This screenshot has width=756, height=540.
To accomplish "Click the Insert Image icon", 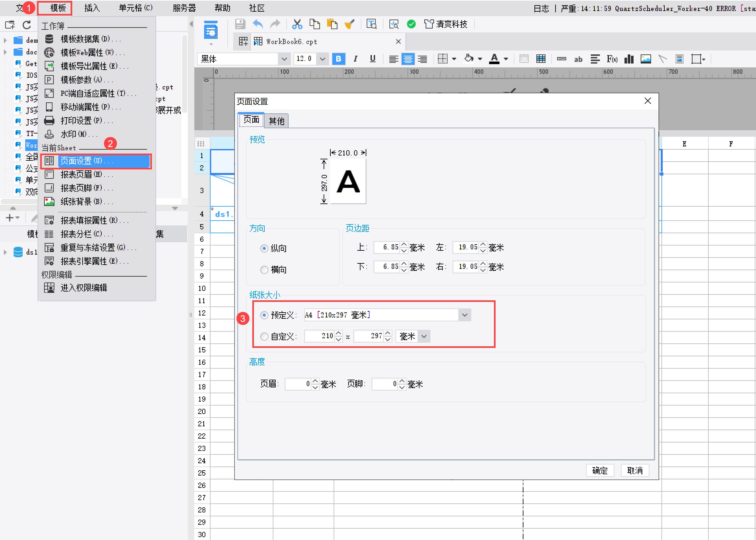I will point(646,59).
